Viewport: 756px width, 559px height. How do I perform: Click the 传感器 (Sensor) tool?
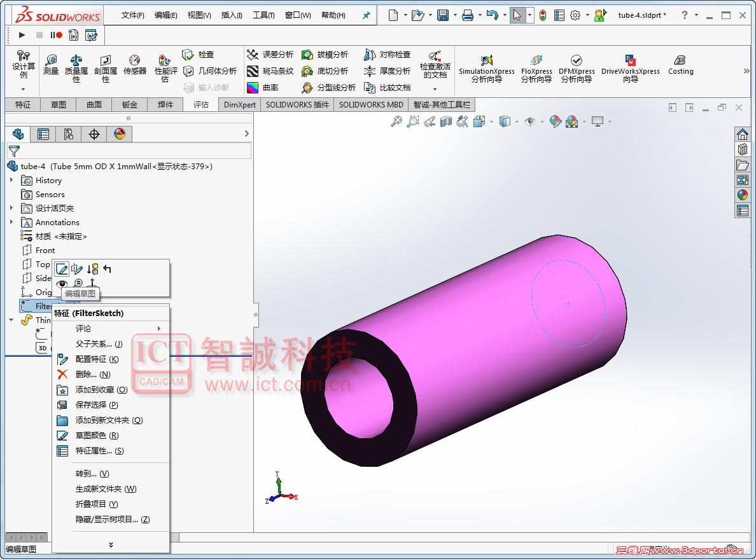pos(134,66)
